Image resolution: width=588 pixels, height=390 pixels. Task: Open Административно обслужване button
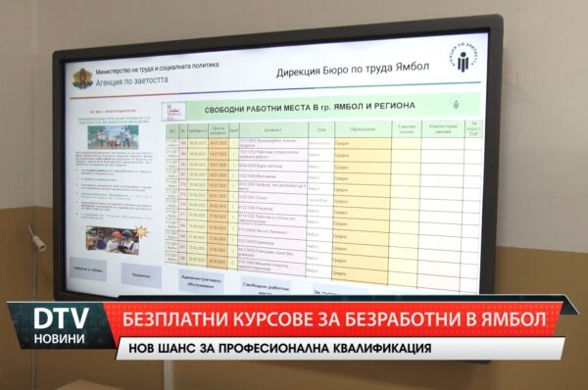tap(201, 281)
